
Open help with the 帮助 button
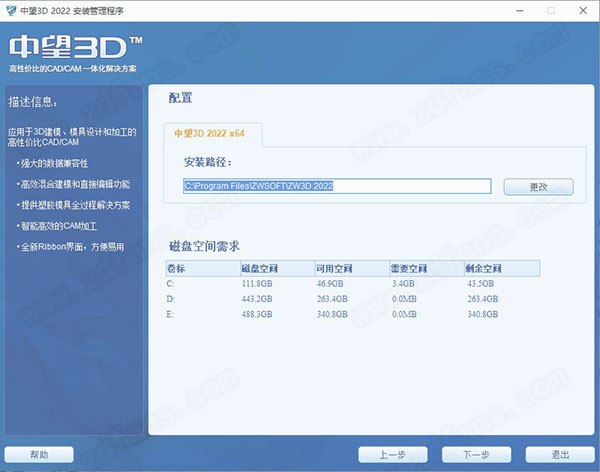click(x=39, y=455)
